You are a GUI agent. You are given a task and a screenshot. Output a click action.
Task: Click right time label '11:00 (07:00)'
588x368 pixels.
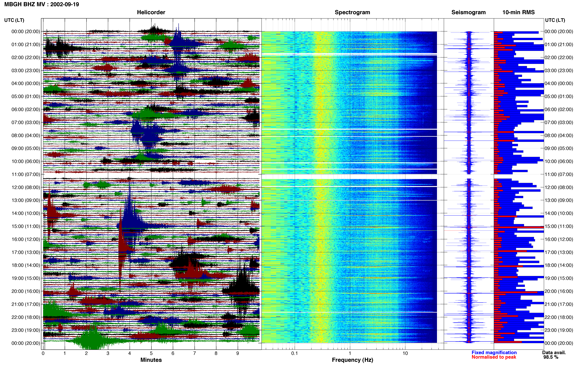click(559, 174)
